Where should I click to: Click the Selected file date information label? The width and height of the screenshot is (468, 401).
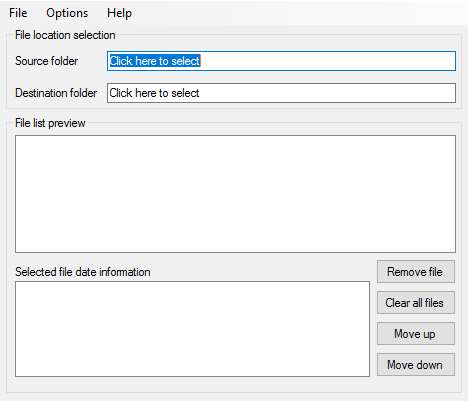click(x=83, y=272)
